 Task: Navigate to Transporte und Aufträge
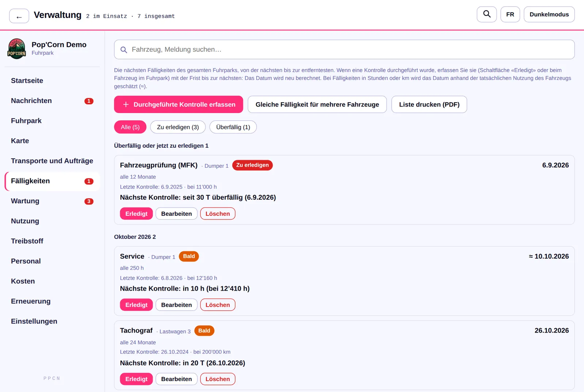point(52,161)
